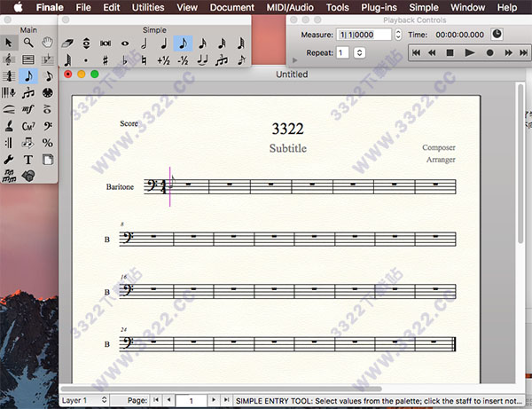Toggle the tie tool
This screenshot has height=409, width=532.
point(202,60)
